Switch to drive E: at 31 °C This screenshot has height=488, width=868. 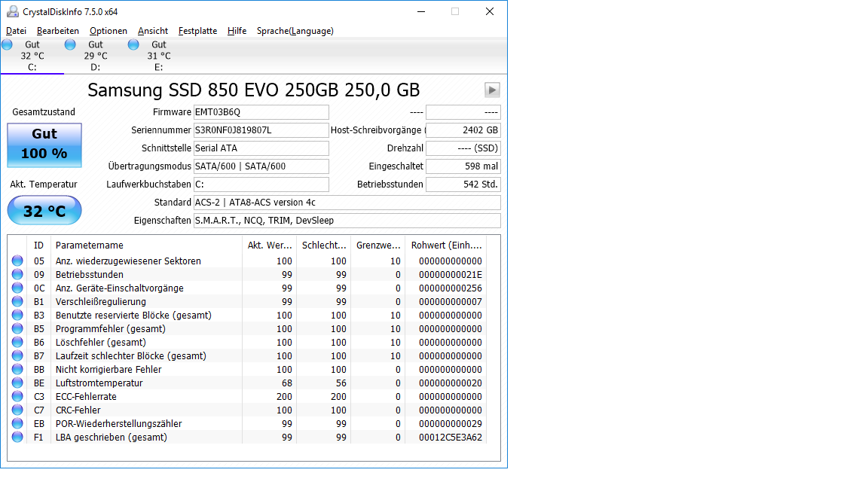click(x=158, y=56)
